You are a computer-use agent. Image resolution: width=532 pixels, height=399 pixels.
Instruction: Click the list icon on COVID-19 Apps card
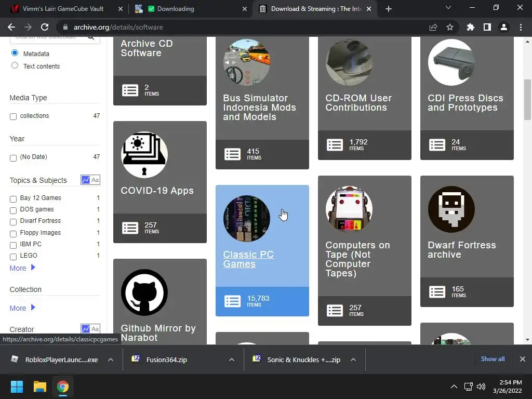pos(130,228)
